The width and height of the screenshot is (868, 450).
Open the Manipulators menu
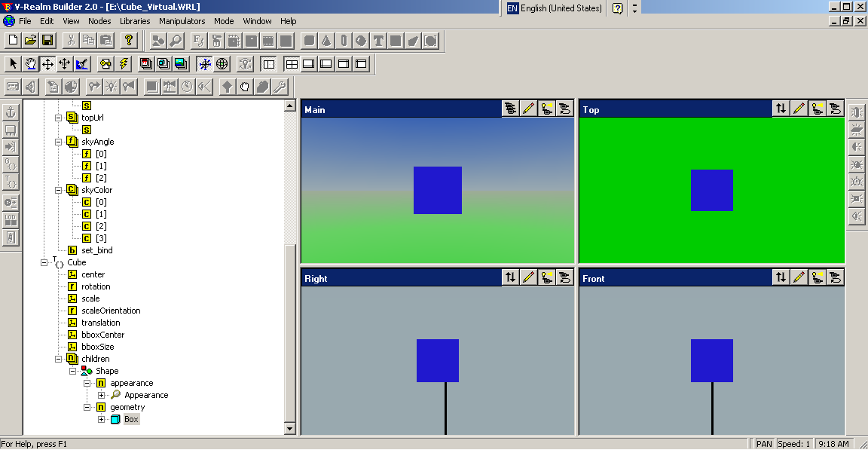[182, 21]
